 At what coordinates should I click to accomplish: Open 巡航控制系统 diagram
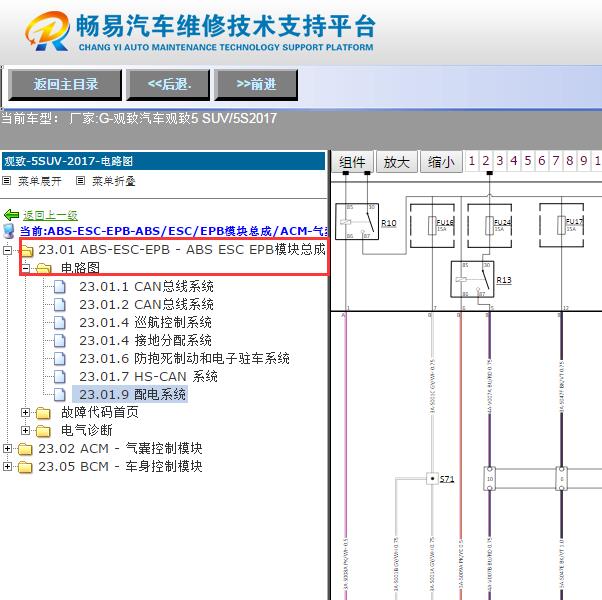(146, 323)
